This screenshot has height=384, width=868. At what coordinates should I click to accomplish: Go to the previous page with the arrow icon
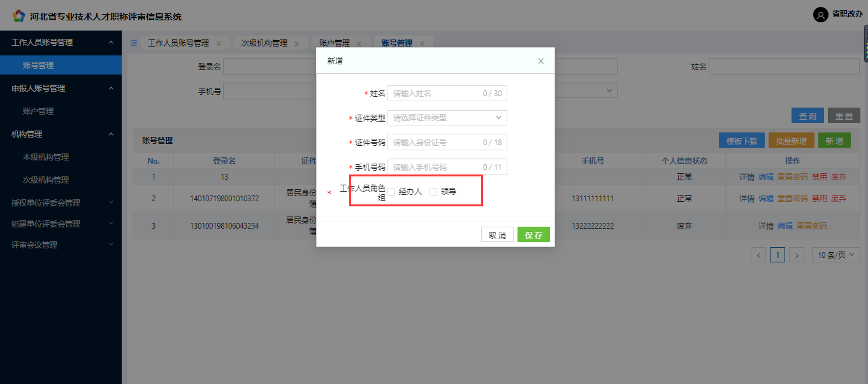point(758,254)
